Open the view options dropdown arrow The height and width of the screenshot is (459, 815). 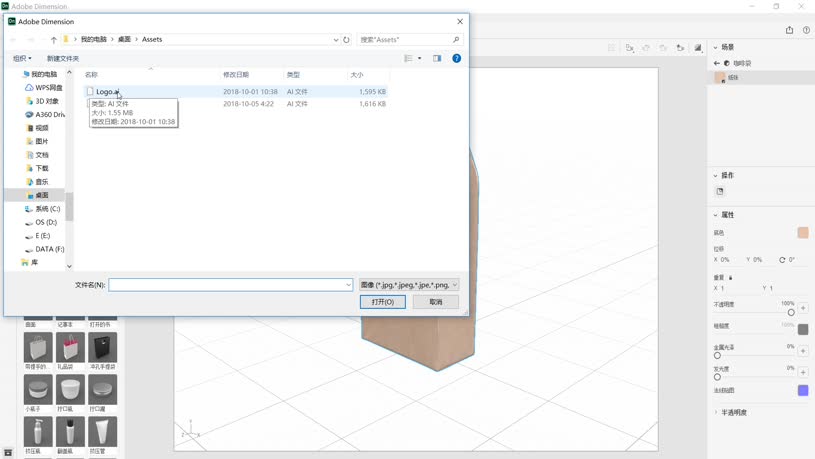coord(419,58)
